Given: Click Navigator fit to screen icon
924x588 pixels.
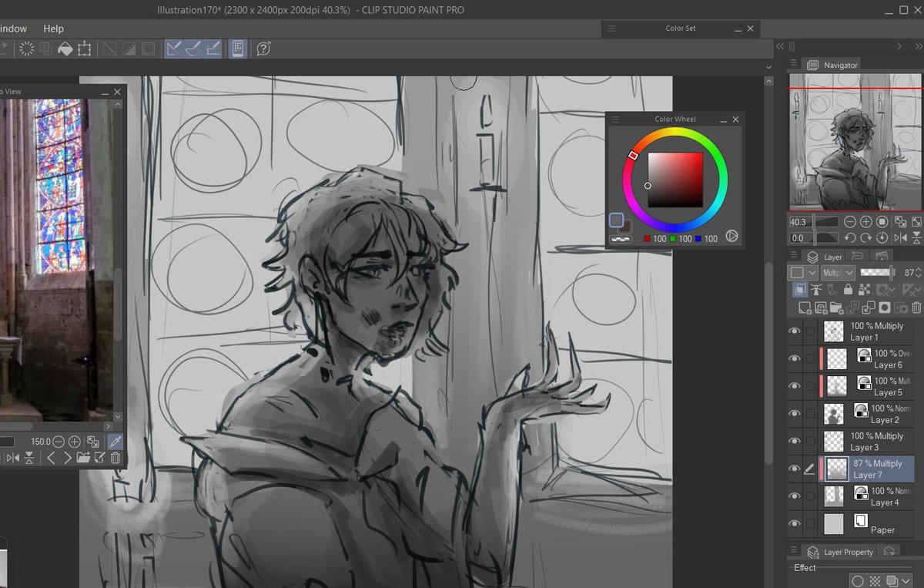Looking at the screenshot, I should (x=916, y=222).
